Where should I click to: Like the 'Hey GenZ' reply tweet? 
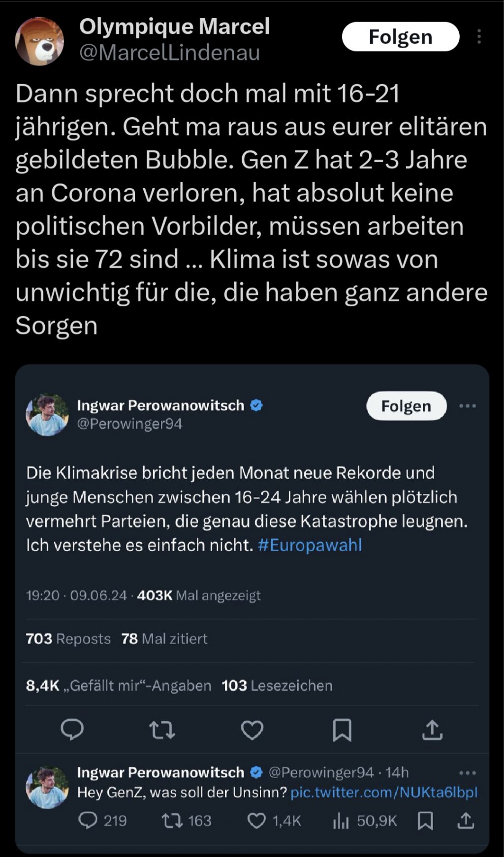[256, 821]
